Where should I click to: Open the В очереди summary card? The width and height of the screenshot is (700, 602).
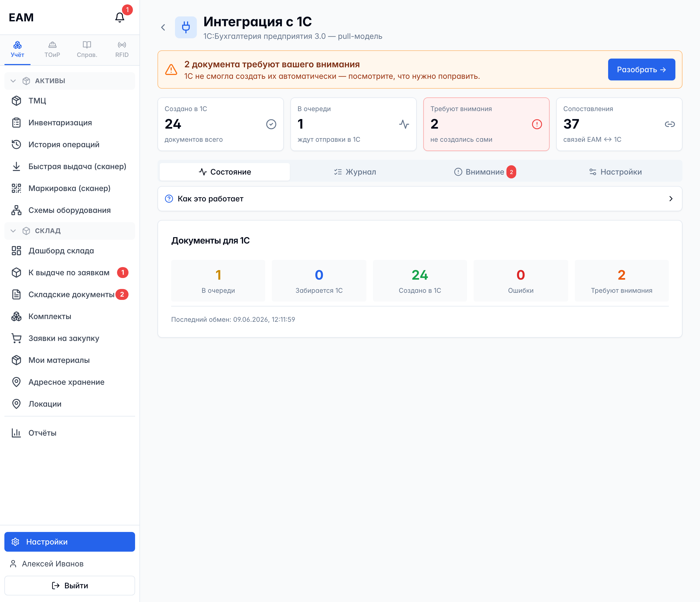tap(353, 125)
